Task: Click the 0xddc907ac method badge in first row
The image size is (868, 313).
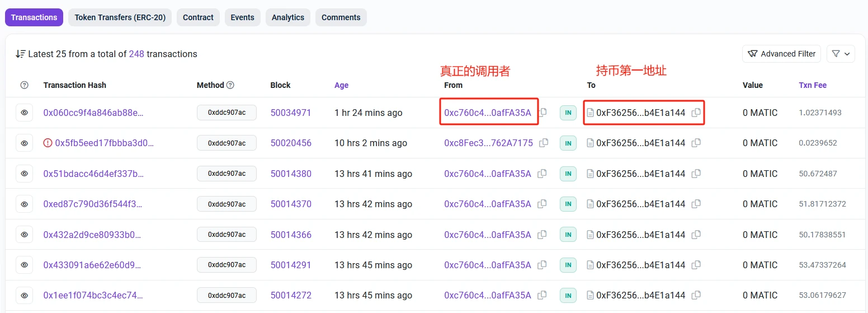Action: [x=227, y=113]
